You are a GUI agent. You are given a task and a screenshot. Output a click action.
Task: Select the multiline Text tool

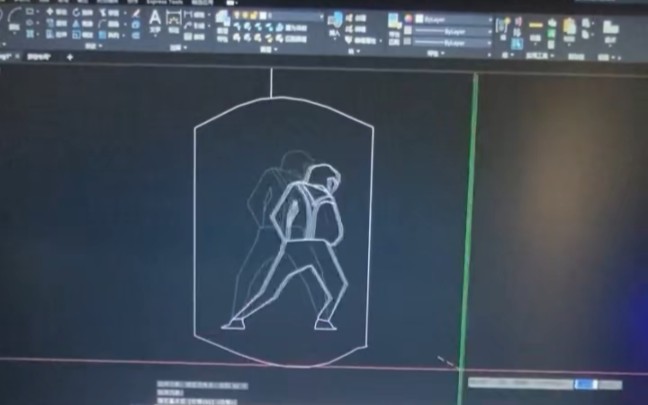click(x=155, y=18)
